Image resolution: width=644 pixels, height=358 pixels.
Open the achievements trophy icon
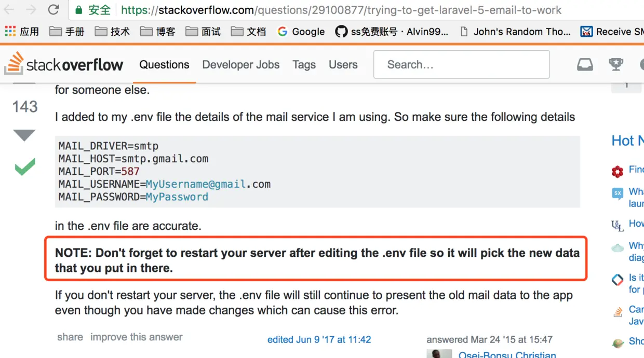(616, 64)
